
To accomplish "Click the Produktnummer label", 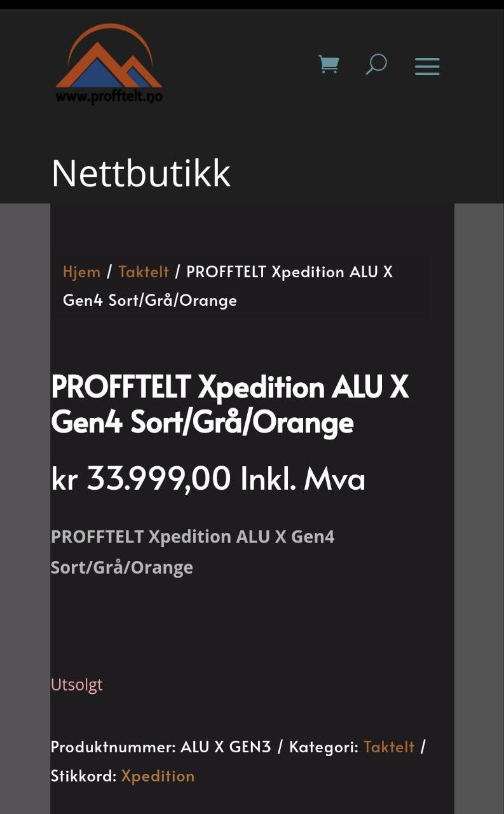I will [112, 747].
